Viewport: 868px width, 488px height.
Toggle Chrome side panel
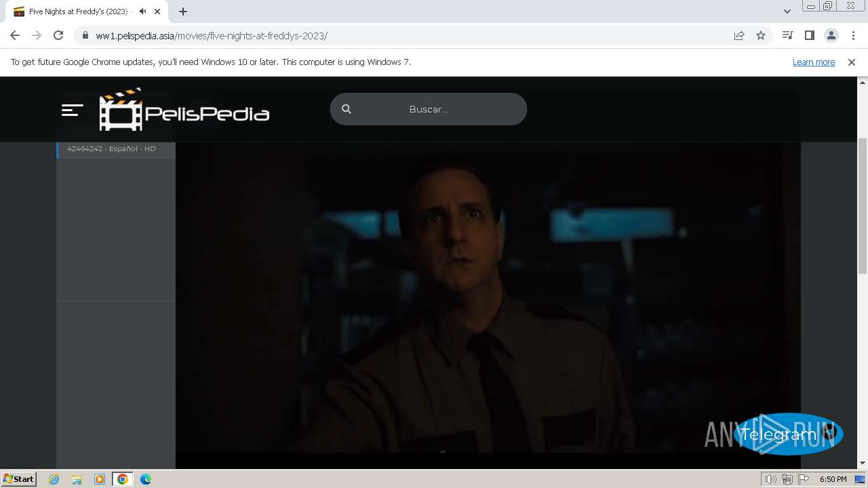coord(809,35)
